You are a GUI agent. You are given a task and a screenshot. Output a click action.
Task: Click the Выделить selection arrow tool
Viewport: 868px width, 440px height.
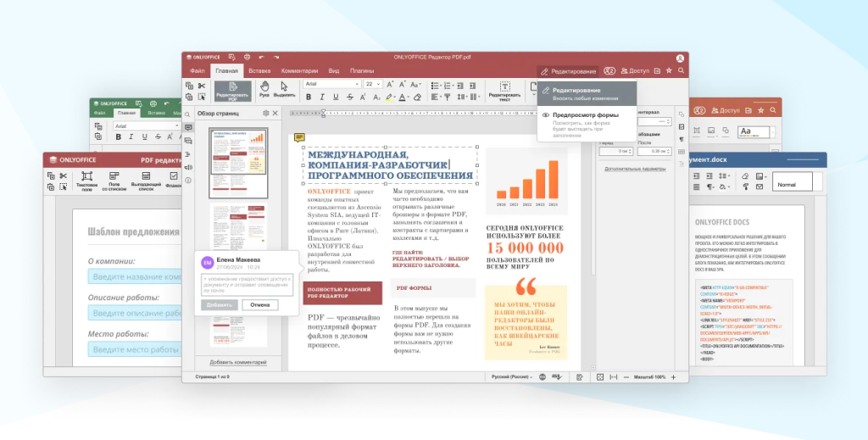[285, 86]
